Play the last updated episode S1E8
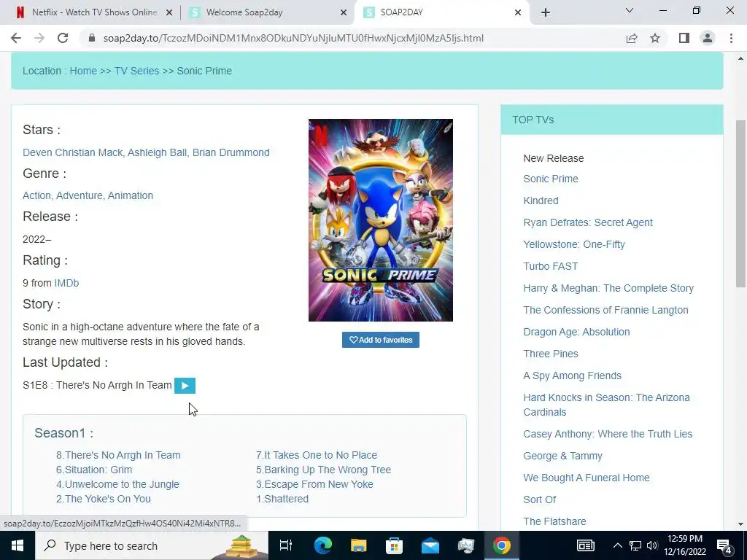Viewport: 747px width, 560px height. (x=185, y=386)
